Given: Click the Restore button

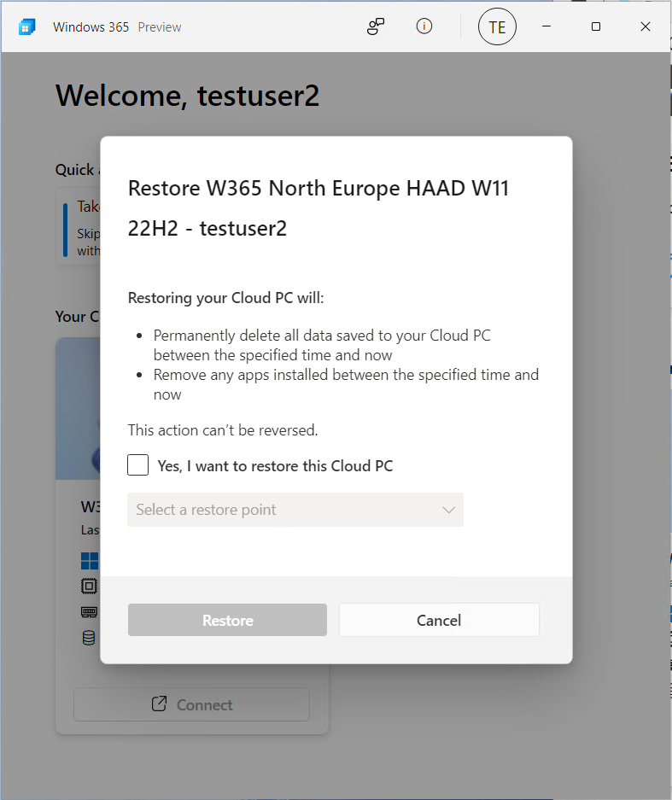Looking at the screenshot, I should pos(228,620).
